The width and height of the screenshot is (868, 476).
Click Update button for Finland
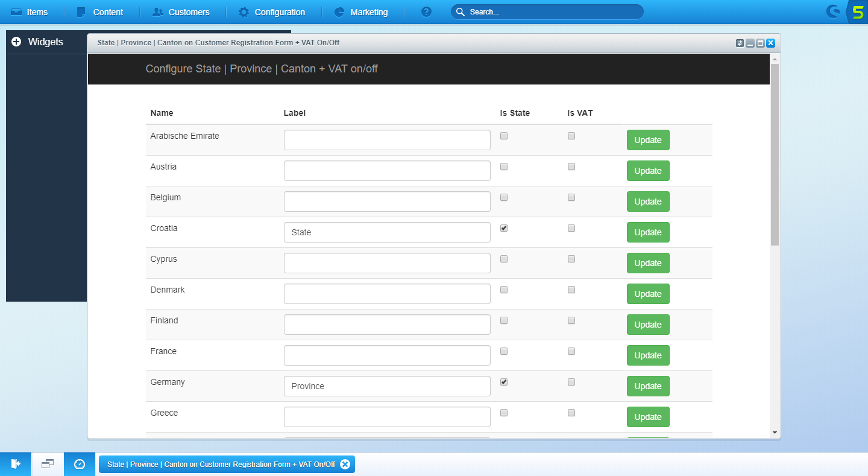(x=648, y=325)
